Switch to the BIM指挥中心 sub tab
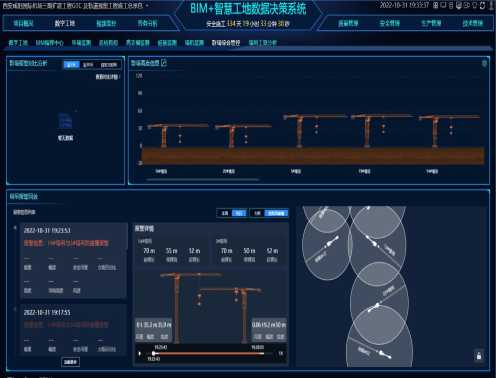This screenshot has height=378, width=496. pyautogui.click(x=49, y=43)
